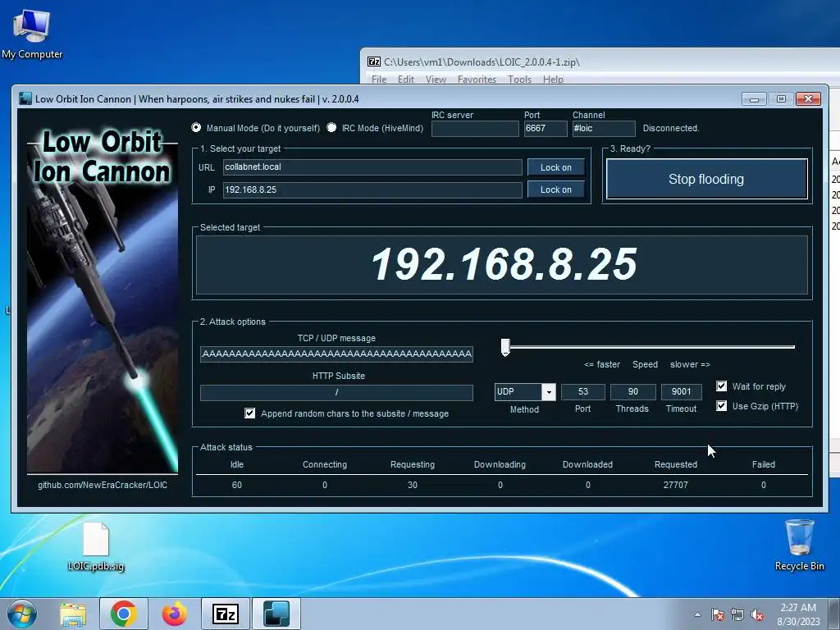Click the Threads field showing 90

(x=632, y=391)
